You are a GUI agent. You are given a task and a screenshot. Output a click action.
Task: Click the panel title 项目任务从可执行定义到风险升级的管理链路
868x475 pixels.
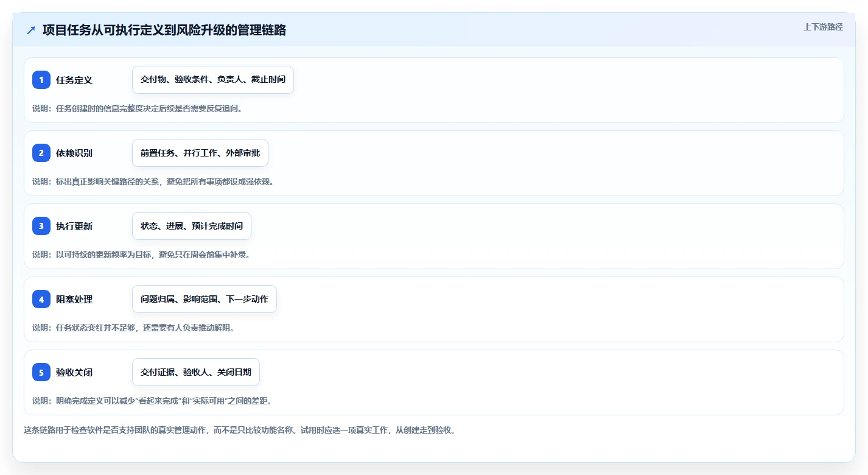[x=164, y=30]
